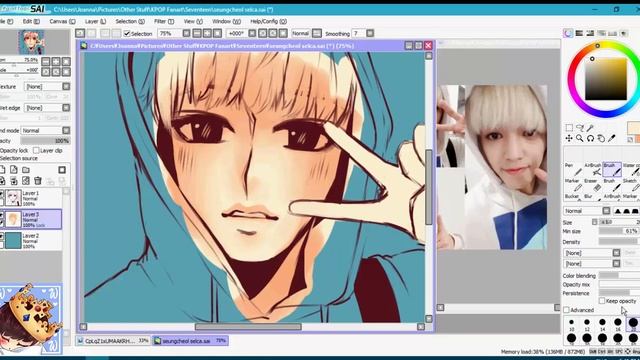Activate the magnifier zoom tool

580,139
